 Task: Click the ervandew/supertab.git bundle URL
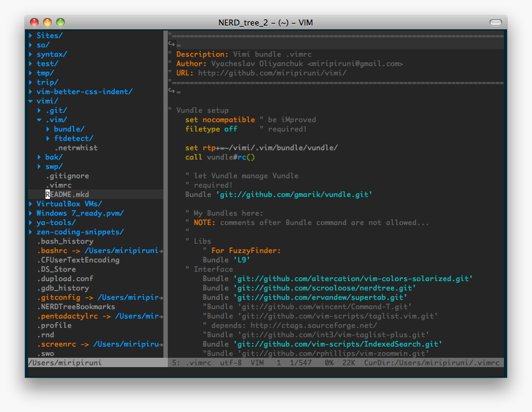click(321, 297)
